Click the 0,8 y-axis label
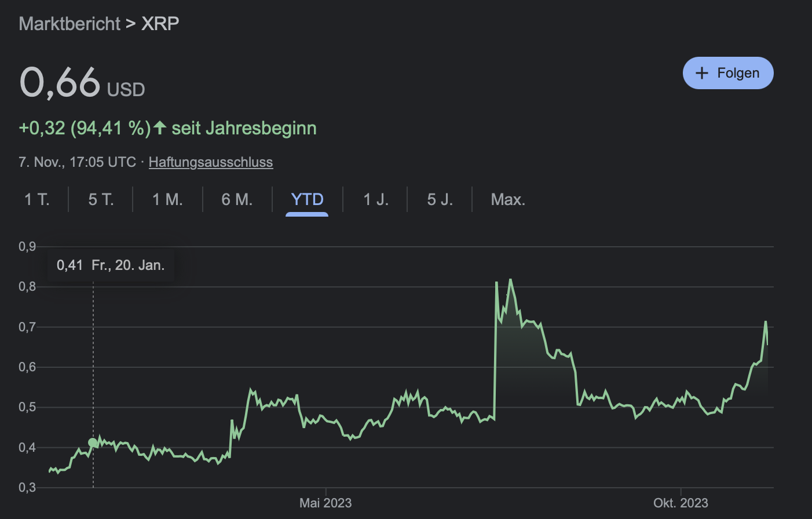Screen dimensions: 812x519 click(x=27, y=287)
